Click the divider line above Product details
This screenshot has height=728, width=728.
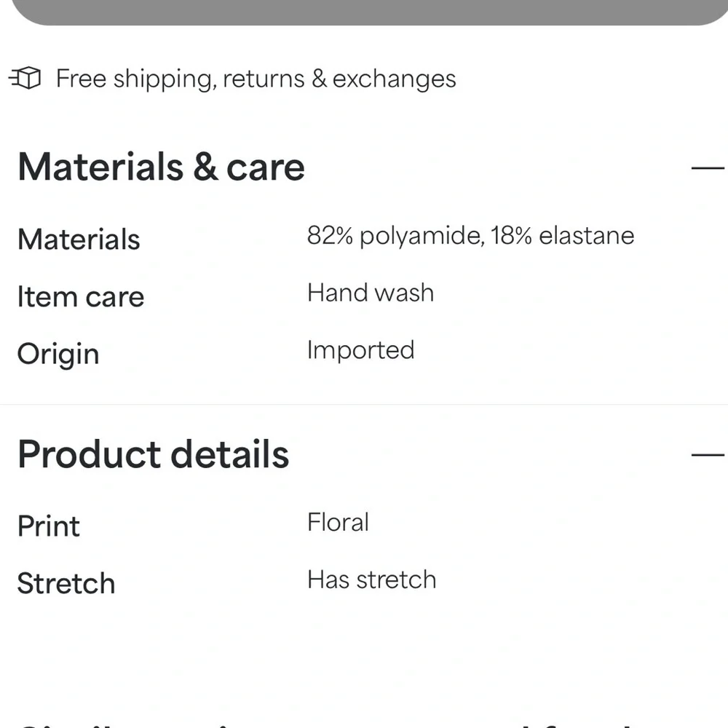[x=364, y=404]
